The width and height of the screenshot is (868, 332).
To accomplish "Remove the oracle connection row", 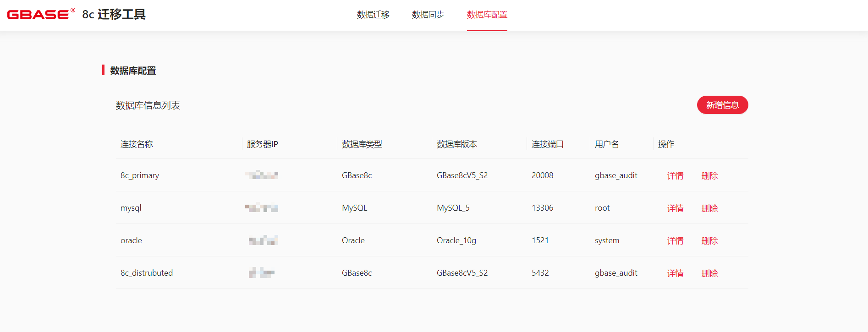I will point(709,241).
